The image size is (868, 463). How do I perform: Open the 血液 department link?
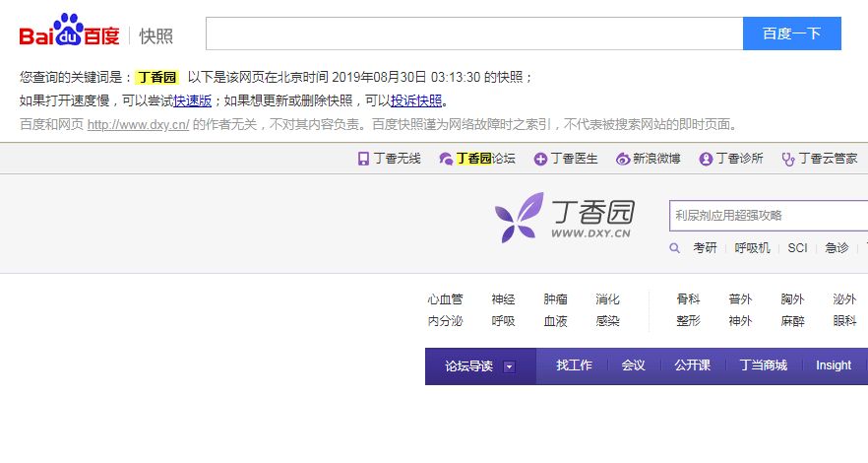[x=555, y=321]
